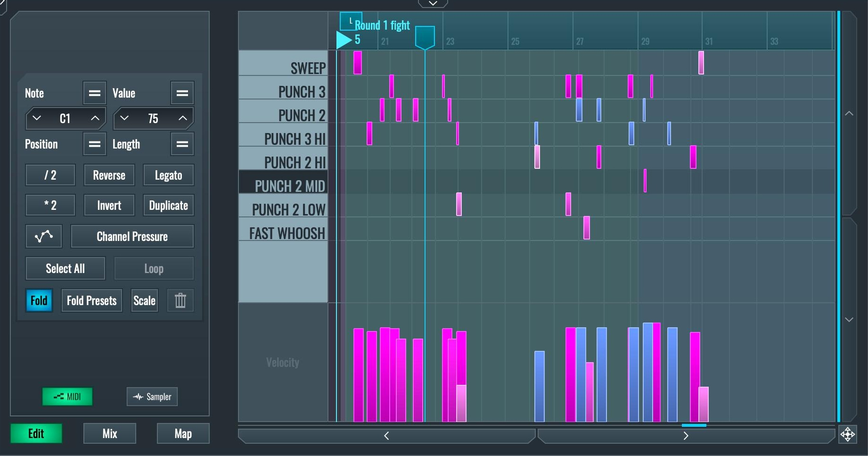868x456 pixels.
Task: Click the Legato button
Action: [169, 175]
